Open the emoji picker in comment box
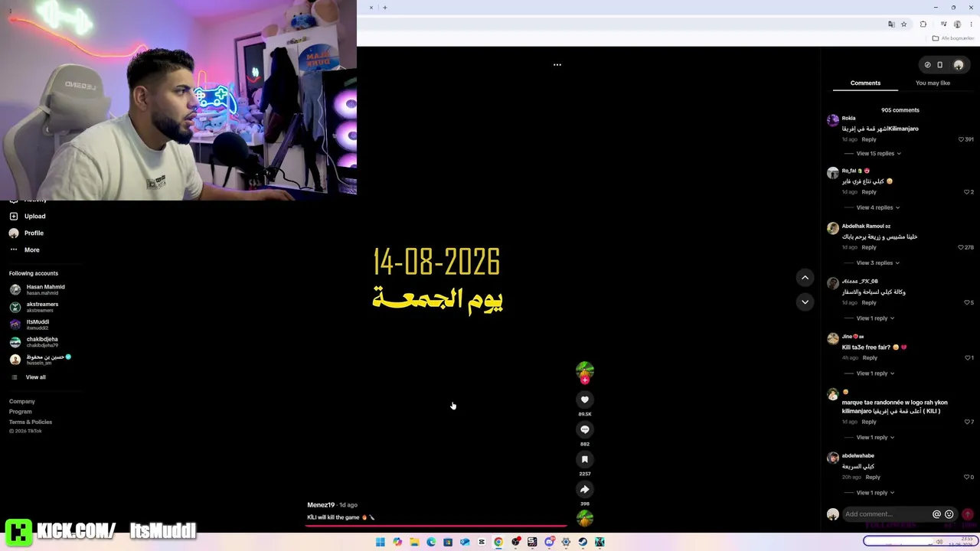The height and width of the screenshot is (551, 980). pos(949,514)
